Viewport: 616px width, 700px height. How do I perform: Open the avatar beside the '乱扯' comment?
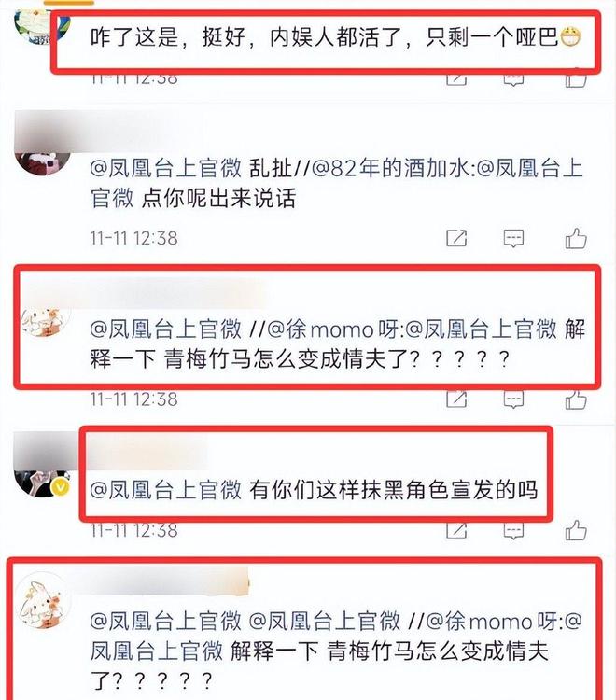tap(43, 162)
